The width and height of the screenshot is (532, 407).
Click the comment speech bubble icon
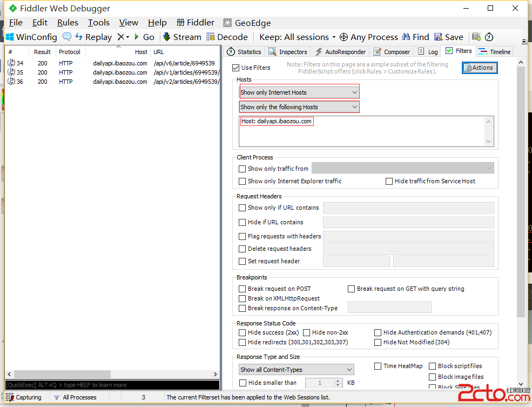coord(67,37)
